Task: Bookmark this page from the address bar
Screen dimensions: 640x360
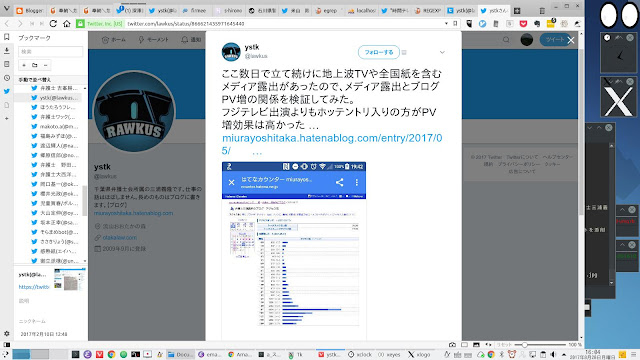Action: pyautogui.click(x=456, y=24)
